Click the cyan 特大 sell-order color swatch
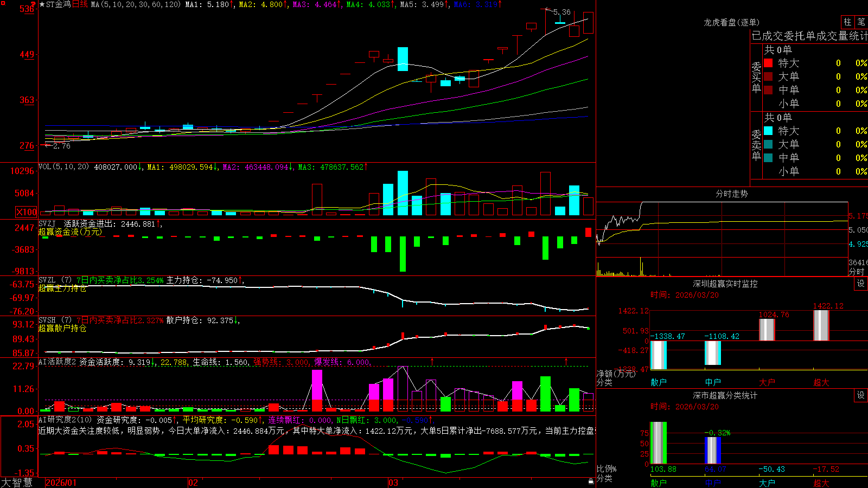 [x=768, y=131]
